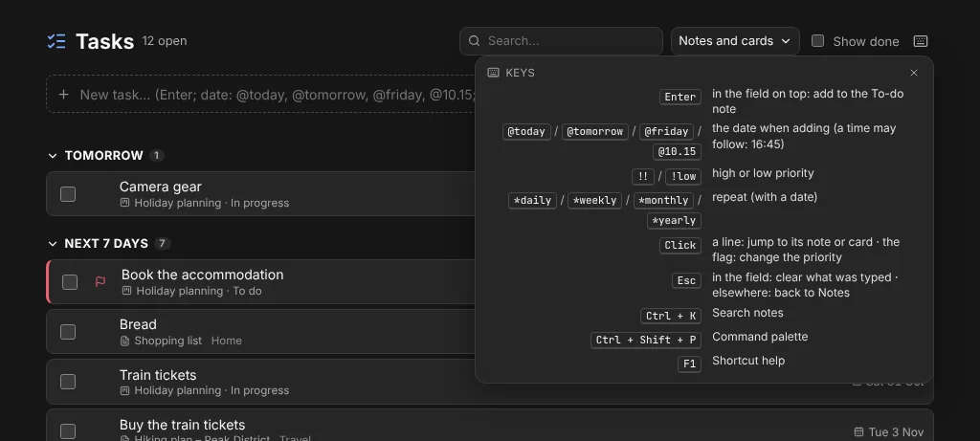
Task: Click the !! high priority key badge
Action: click(x=642, y=177)
